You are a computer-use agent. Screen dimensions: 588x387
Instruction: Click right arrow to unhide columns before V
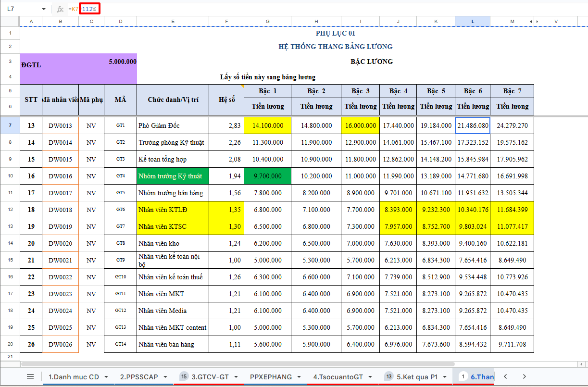[537, 22]
